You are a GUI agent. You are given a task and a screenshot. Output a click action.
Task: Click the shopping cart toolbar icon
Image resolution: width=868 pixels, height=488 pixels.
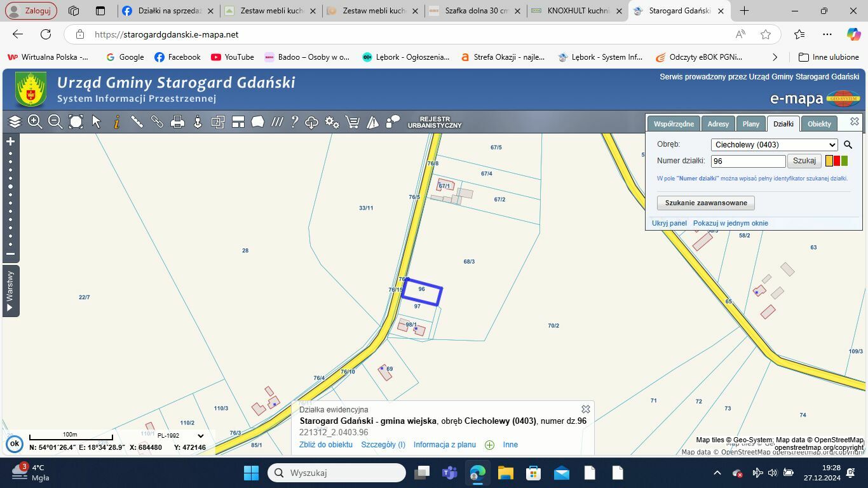point(352,122)
